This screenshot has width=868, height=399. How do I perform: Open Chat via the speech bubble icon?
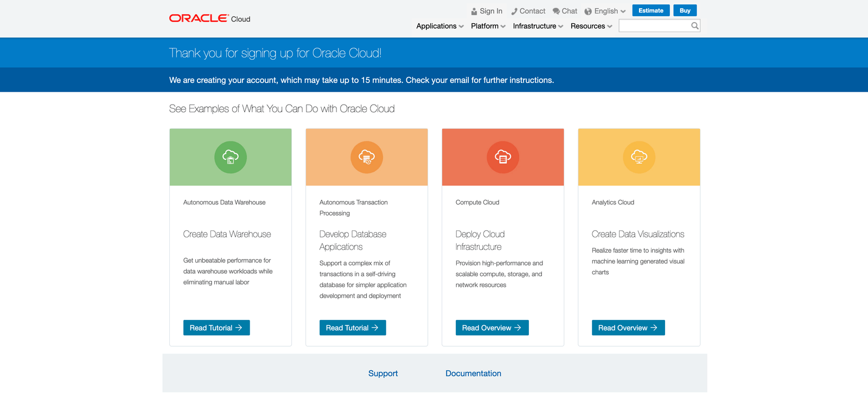[x=556, y=11]
